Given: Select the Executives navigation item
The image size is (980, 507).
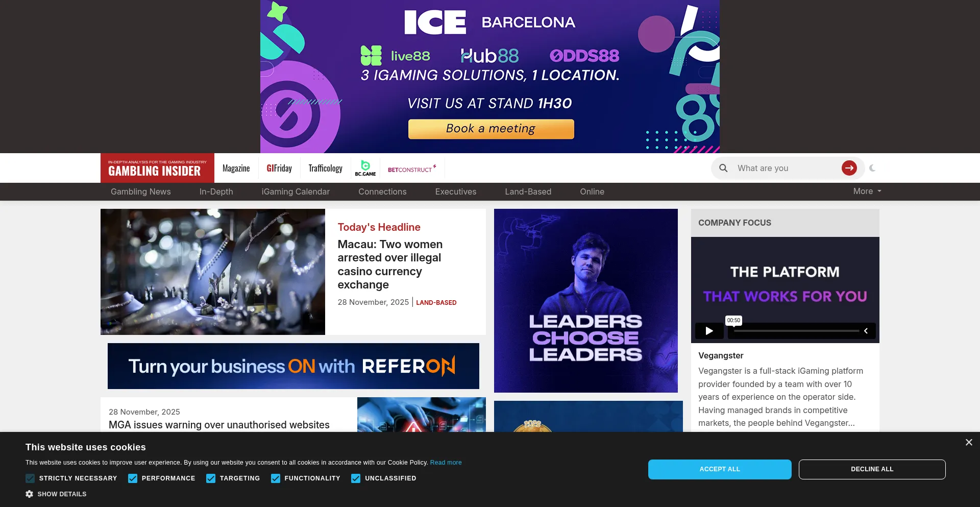Looking at the screenshot, I should coord(455,191).
